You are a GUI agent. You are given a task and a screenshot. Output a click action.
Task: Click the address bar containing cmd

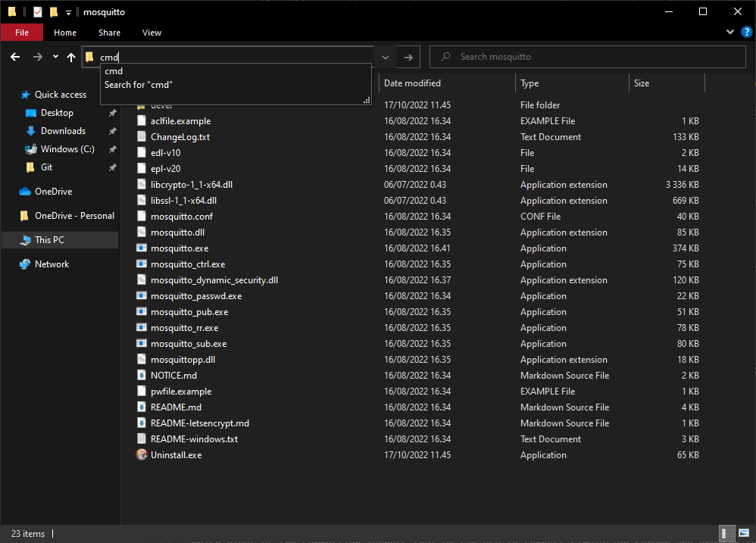227,57
